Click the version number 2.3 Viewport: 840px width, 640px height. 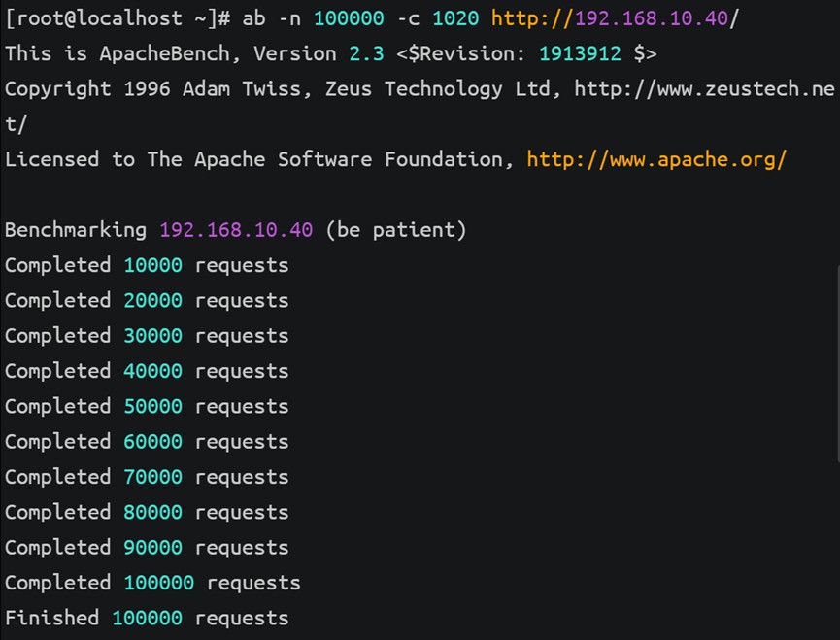[366, 54]
